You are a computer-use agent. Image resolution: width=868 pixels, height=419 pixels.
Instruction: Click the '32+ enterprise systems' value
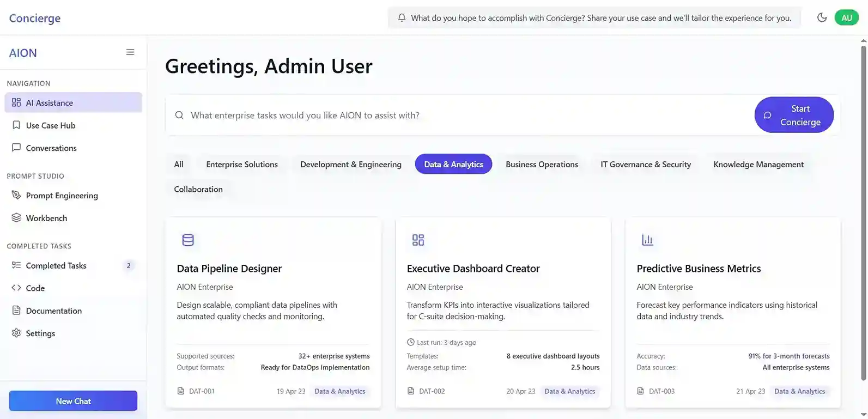coord(334,356)
